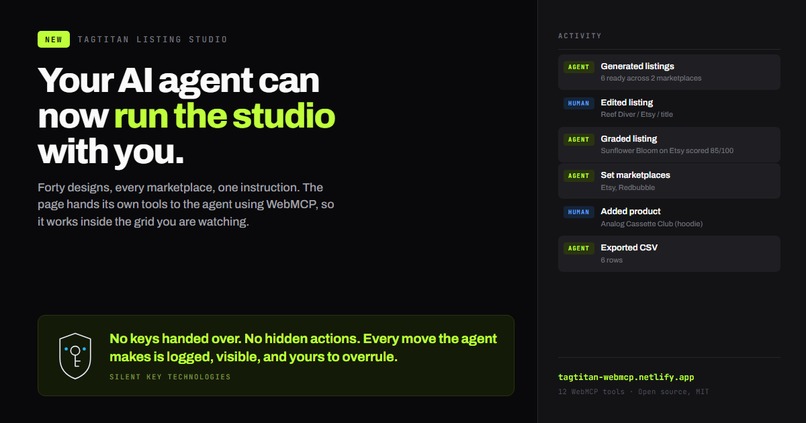Click HUMAN badge beside Added product
The image size is (806, 423).
(579, 212)
